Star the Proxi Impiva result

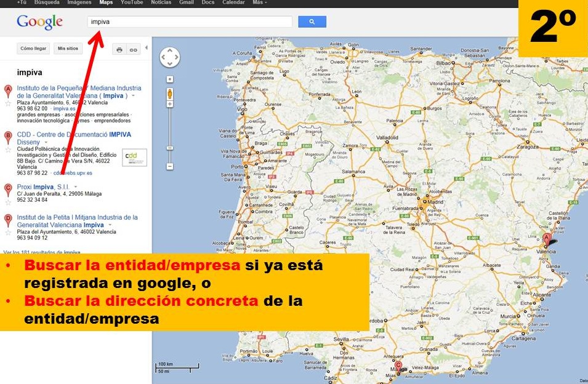tap(8, 201)
